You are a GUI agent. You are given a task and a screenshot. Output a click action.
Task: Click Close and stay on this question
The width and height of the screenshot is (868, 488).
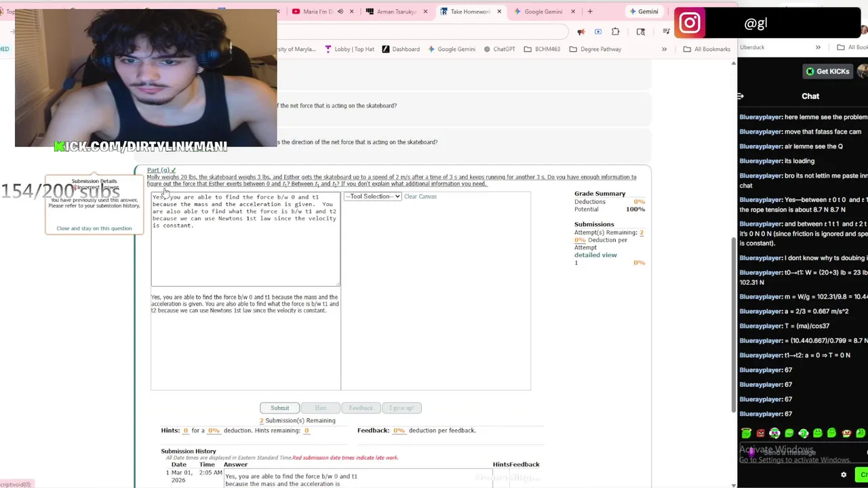click(x=94, y=228)
